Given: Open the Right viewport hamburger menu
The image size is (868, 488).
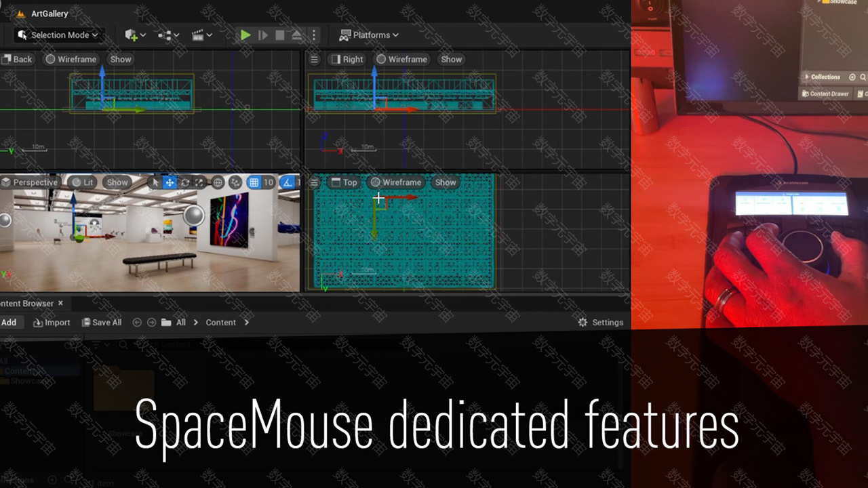Looking at the screenshot, I should 314,60.
